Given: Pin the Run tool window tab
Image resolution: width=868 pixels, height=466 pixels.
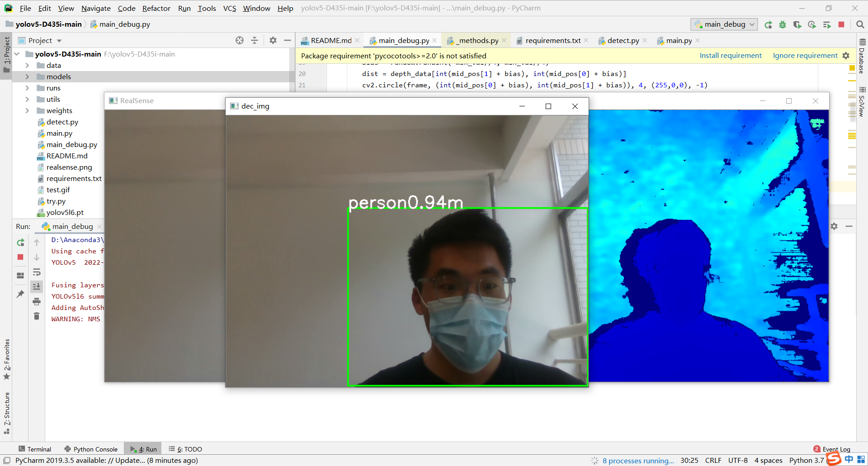Looking at the screenshot, I should click(20, 294).
